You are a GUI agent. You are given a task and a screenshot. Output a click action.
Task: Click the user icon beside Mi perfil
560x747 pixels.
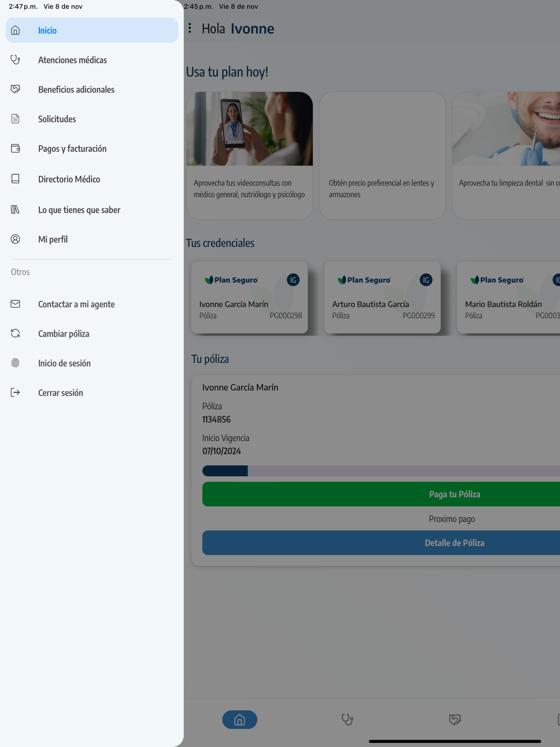(15, 239)
